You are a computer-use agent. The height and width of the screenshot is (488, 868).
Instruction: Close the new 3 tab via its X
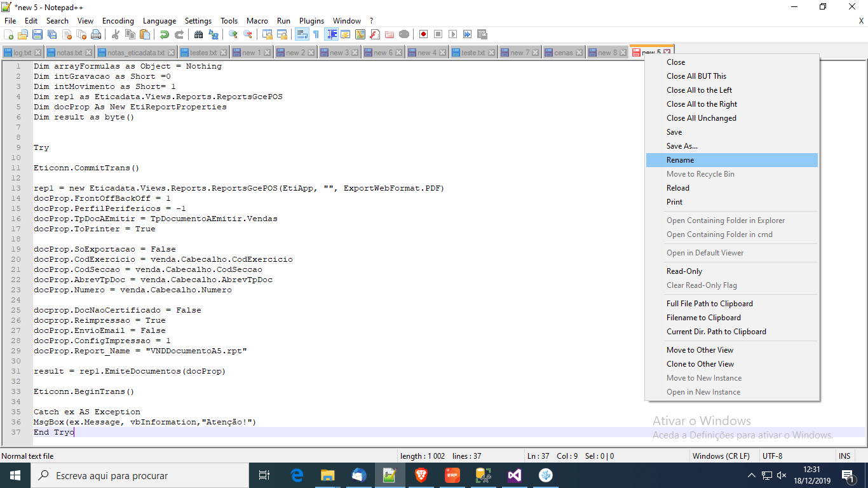coord(355,53)
